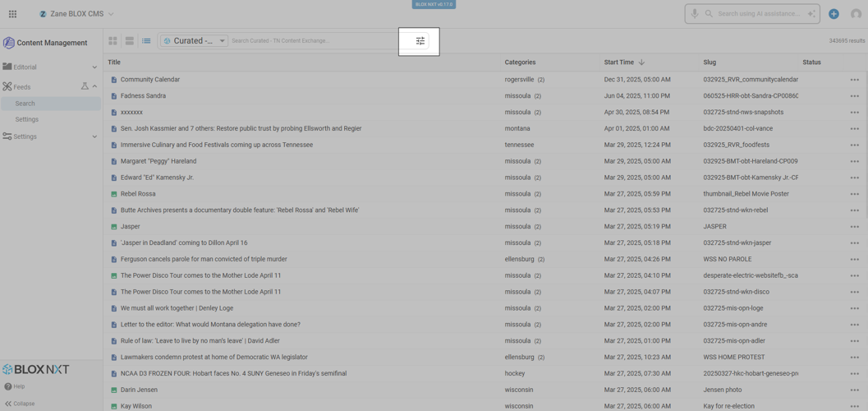Click the hockey category cell

(x=515, y=374)
